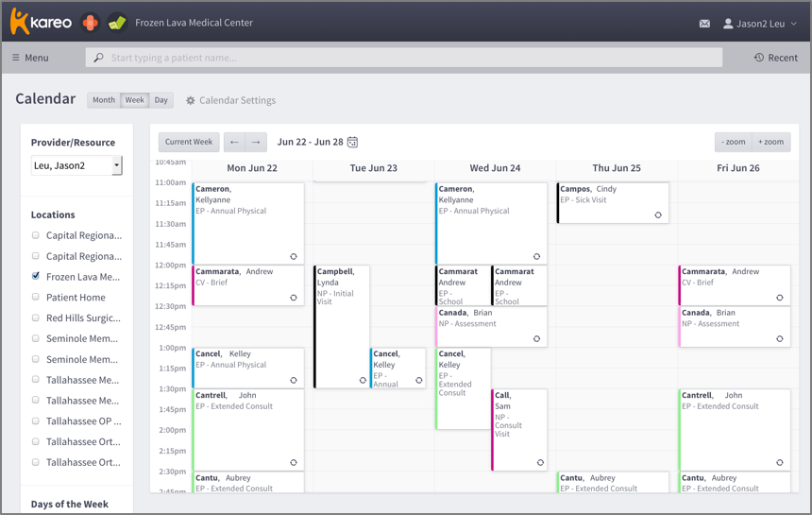Click the magnifier search icon
The height and width of the screenshot is (515, 812).
[98, 58]
